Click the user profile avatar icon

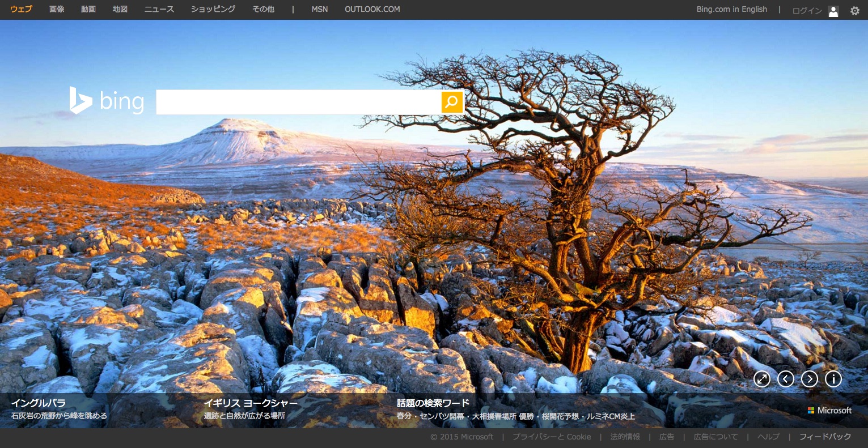[833, 11]
